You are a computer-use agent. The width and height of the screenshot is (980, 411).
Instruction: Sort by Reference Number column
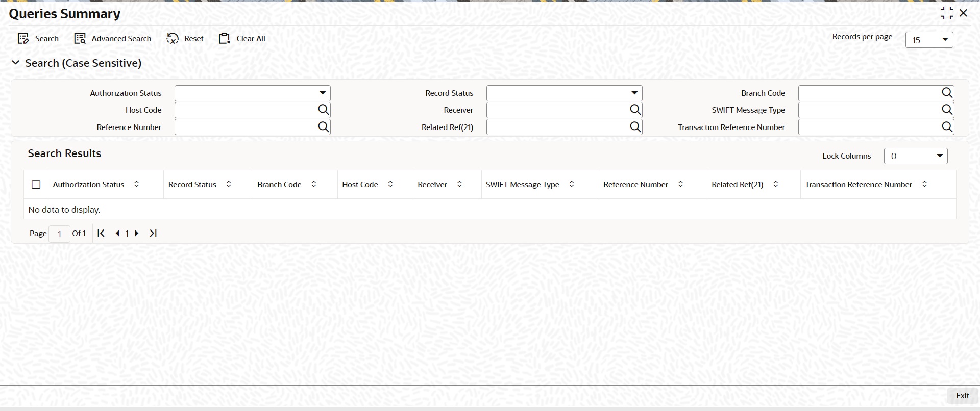coord(680,184)
